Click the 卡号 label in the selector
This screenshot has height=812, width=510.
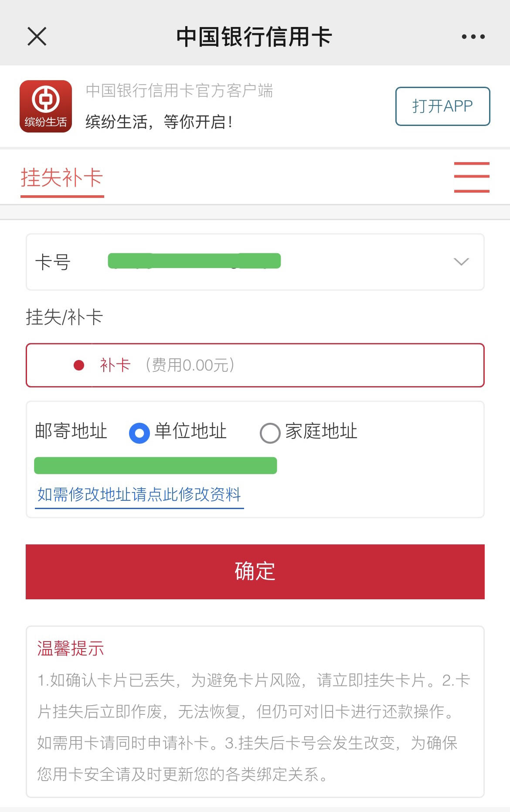(53, 262)
